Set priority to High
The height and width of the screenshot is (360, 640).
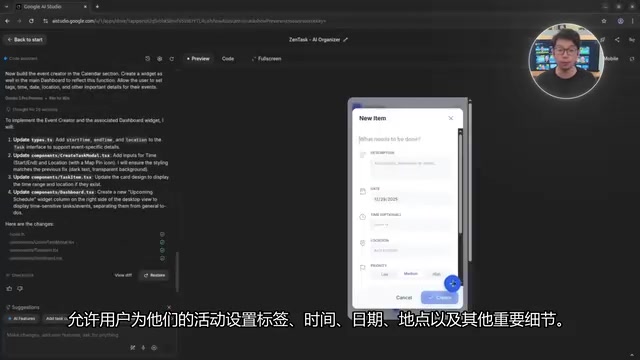point(436,274)
